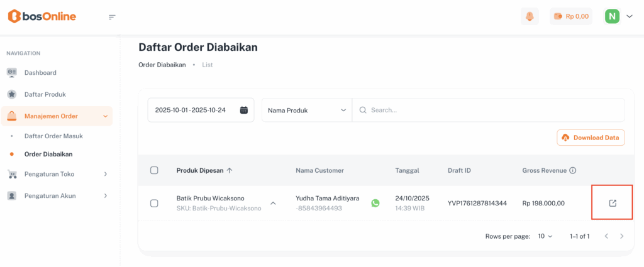The image size is (644, 267).
Task: Click the calendar icon in date field
Action: pos(244,110)
